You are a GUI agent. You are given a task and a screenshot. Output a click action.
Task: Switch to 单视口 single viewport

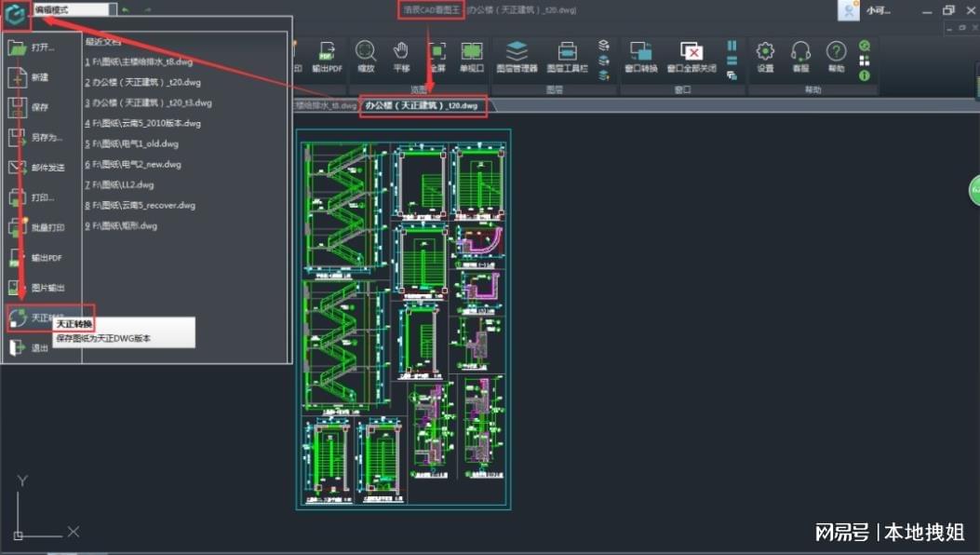472,56
